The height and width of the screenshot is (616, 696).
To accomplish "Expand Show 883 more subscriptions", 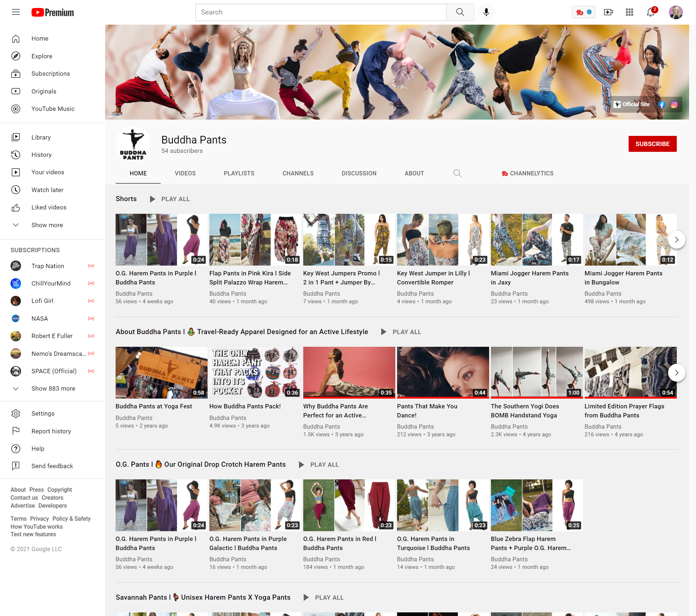I will [x=53, y=388].
